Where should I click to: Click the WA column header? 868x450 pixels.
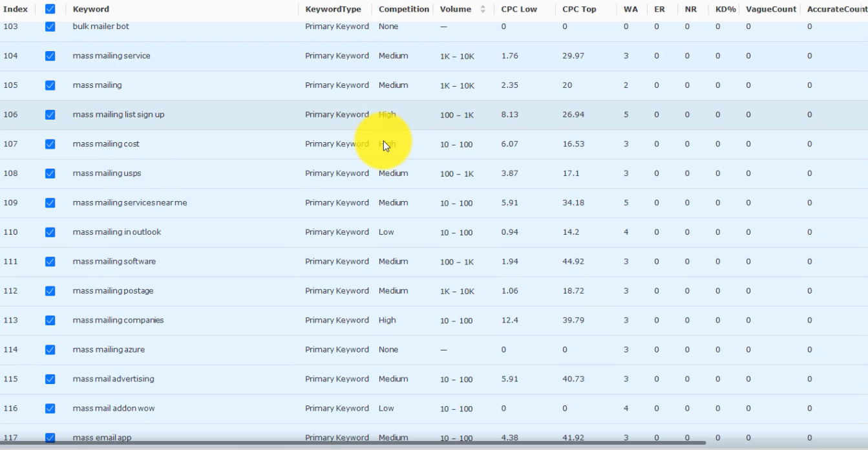point(631,9)
